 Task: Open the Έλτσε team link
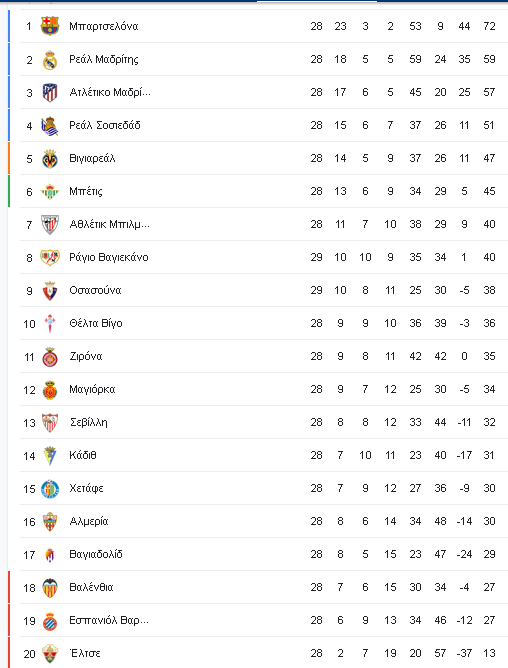[85, 653]
